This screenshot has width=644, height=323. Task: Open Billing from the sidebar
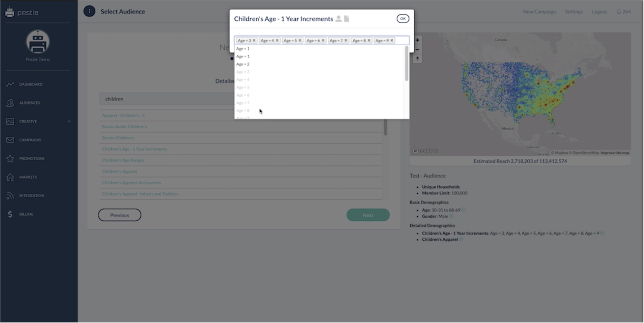pos(26,214)
